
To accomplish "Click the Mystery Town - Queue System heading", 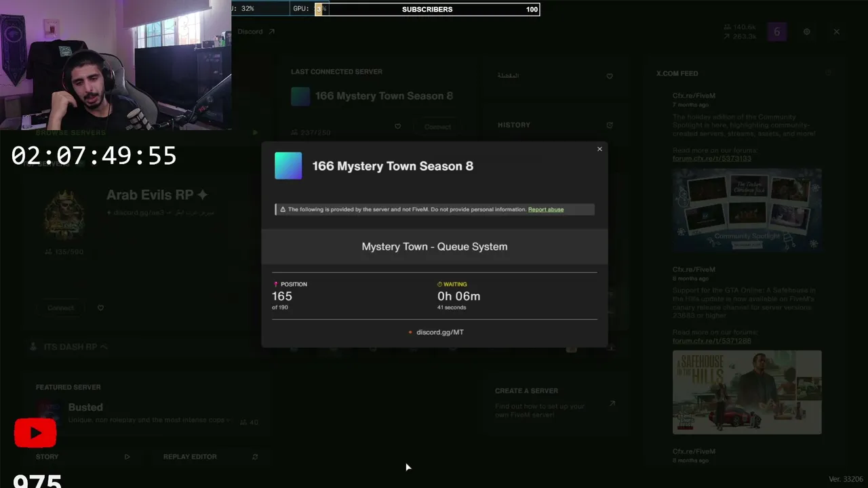I will coord(435,247).
